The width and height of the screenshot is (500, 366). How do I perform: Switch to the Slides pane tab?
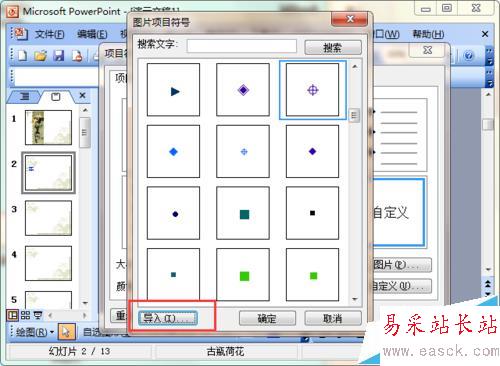coord(56,97)
